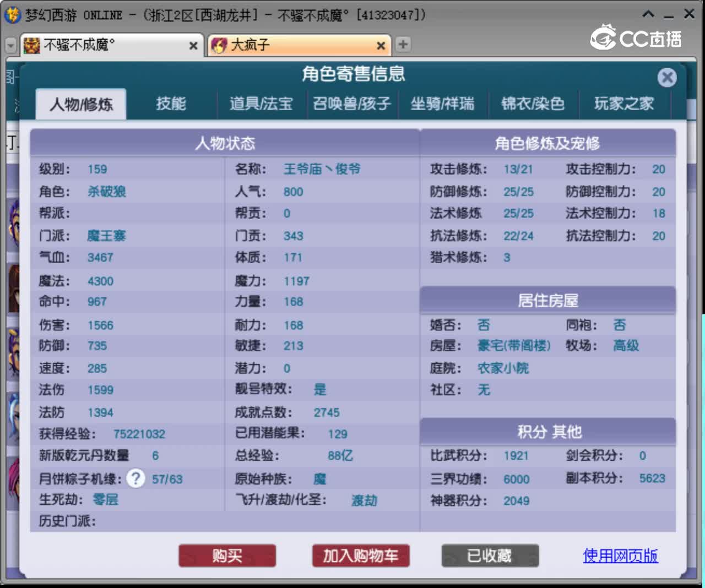
Task: Click the 防御修炼 value 25/25
Action: pos(518,192)
